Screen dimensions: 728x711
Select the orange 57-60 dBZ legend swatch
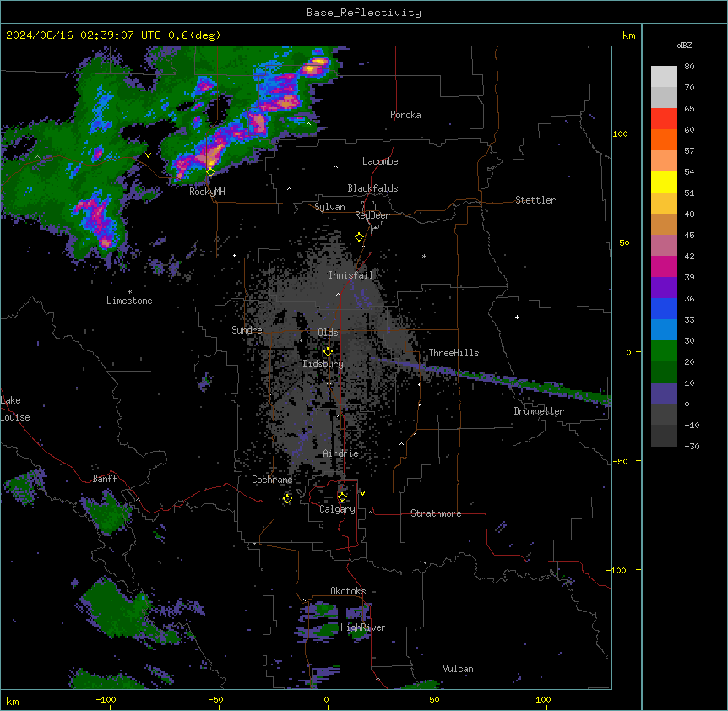pos(664,139)
